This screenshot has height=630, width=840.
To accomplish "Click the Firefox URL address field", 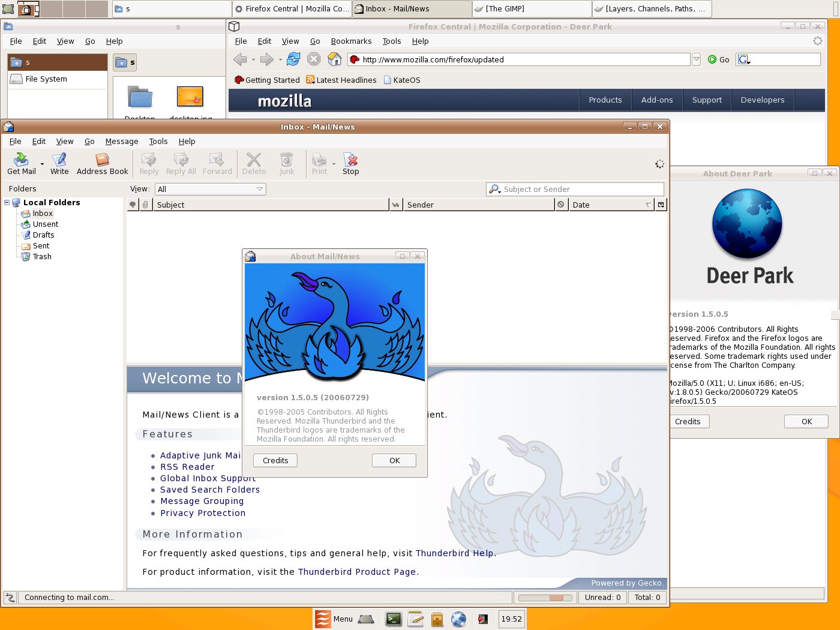I will [x=519, y=59].
